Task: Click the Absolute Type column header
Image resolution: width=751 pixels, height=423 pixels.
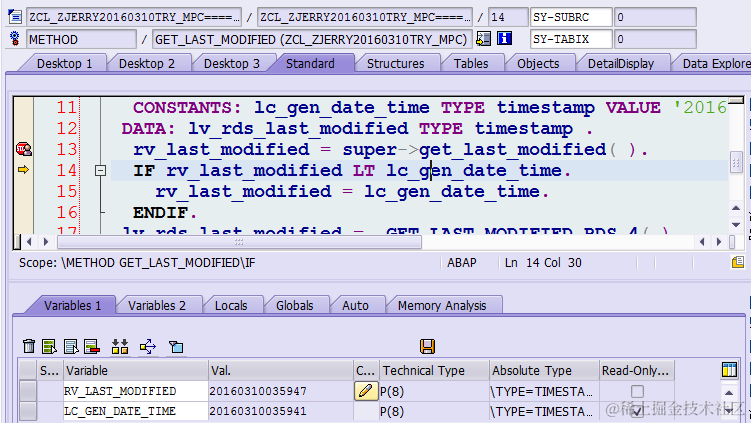Action: 544,370
